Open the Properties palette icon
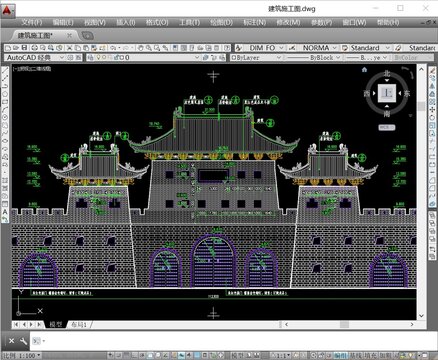Screen dimensions: 438x360 point(175,48)
